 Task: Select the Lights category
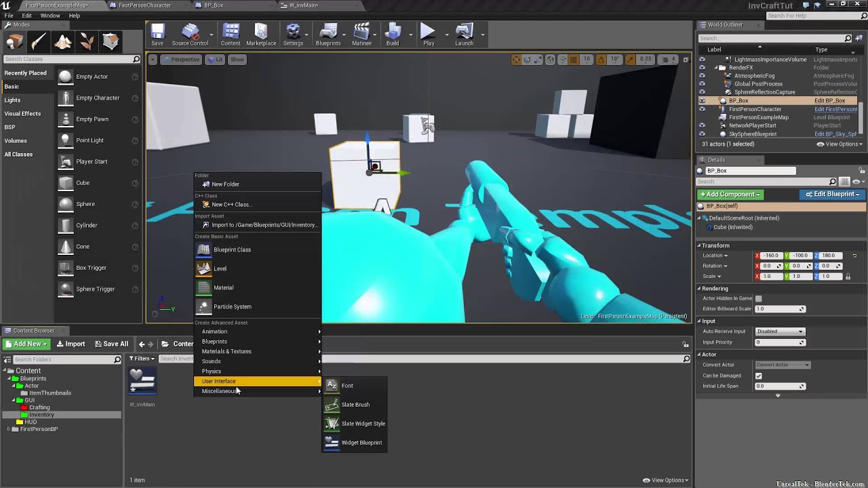click(12, 100)
